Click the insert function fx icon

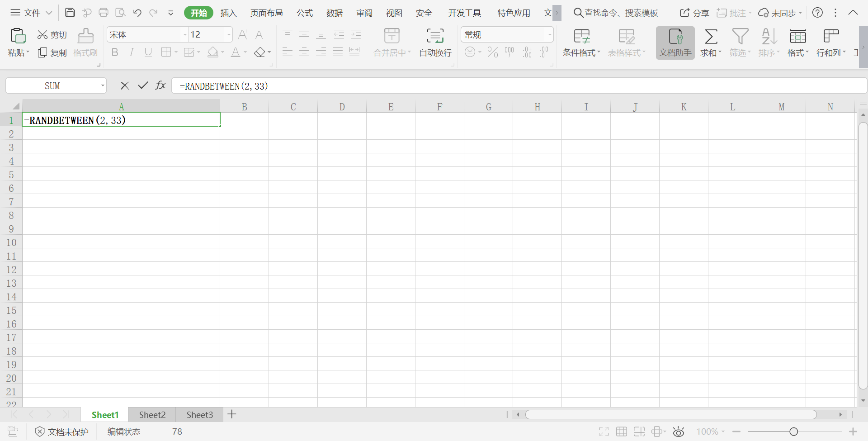click(160, 85)
